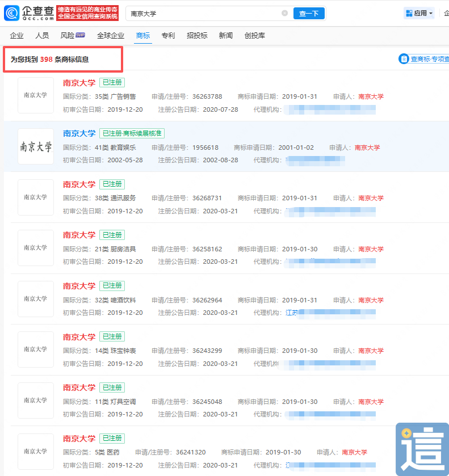
Task: Switch to the 企业 tab
Action: [16, 36]
